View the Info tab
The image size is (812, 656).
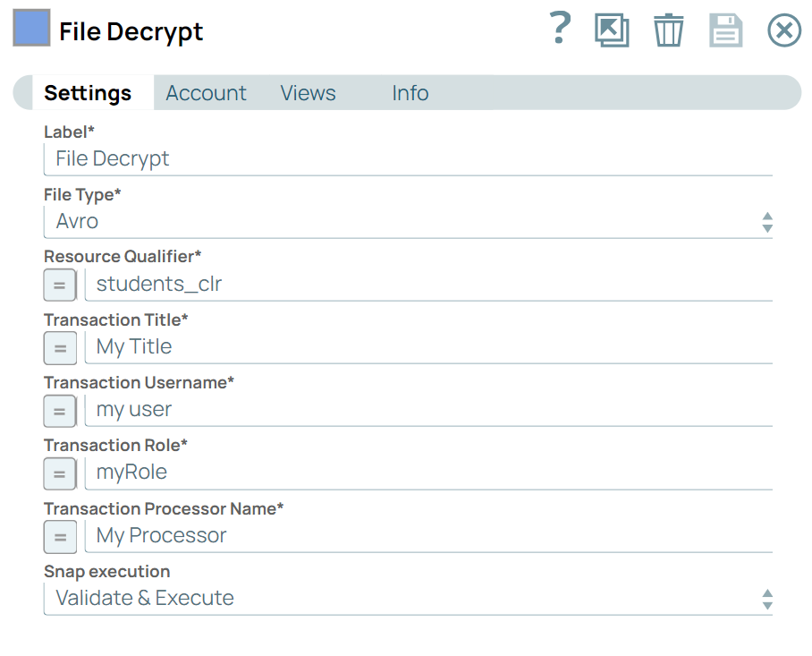pyautogui.click(x=410, y=93)
